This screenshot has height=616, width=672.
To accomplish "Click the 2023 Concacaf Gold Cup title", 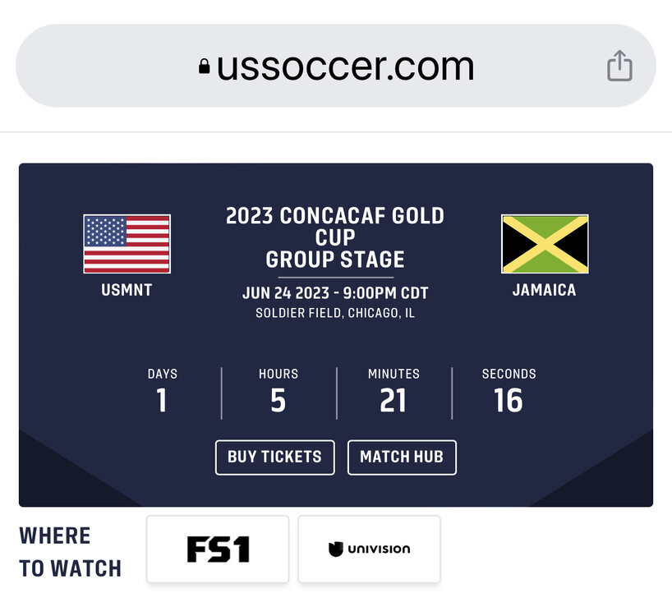I will point(335,227).
